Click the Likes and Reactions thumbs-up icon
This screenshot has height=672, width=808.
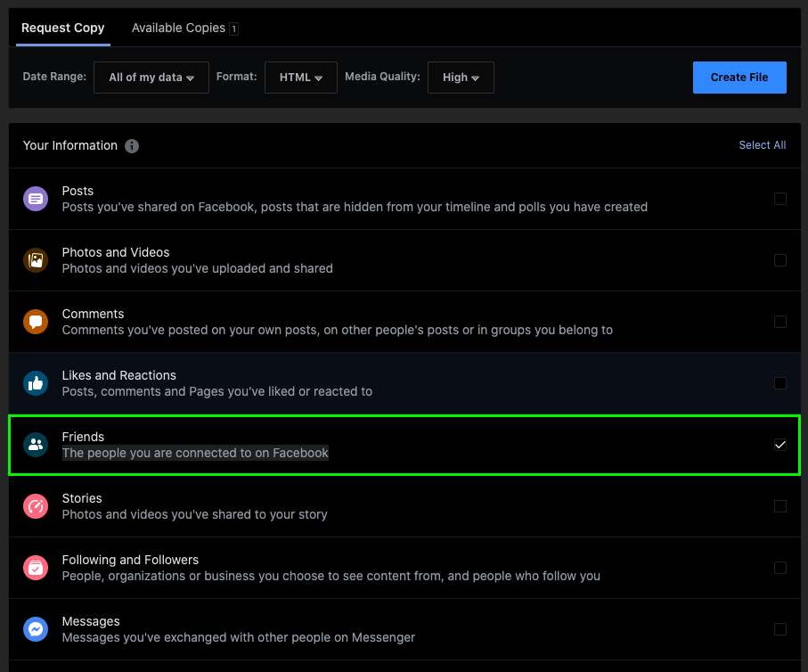(x=36, y=383)
